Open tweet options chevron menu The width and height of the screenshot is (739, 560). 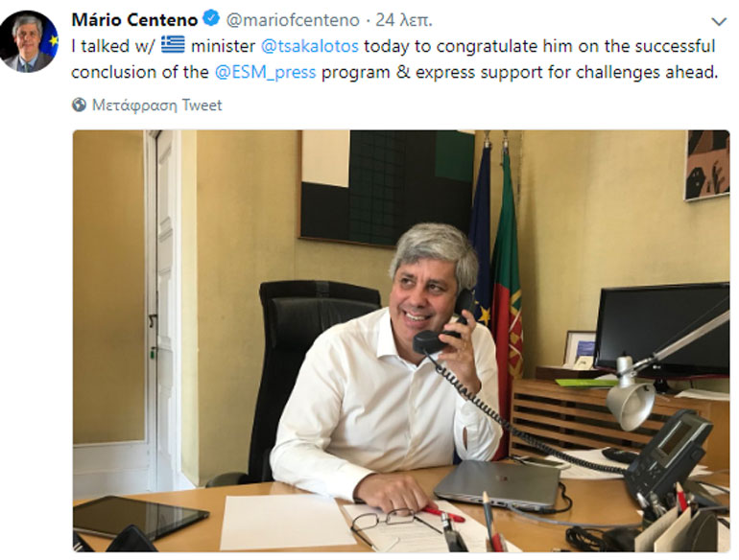tap(718, 22)
